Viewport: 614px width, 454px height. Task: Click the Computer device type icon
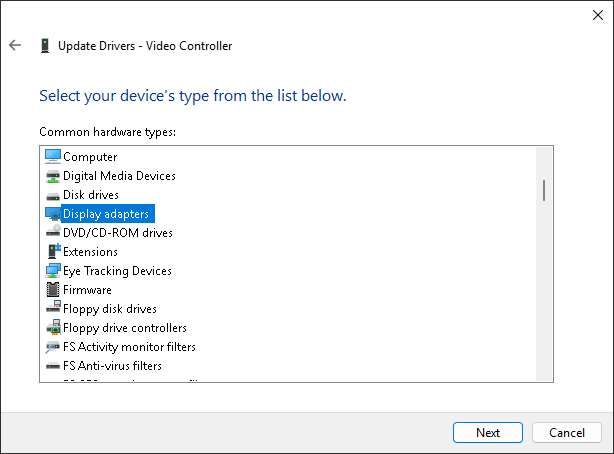click(53, 156)
